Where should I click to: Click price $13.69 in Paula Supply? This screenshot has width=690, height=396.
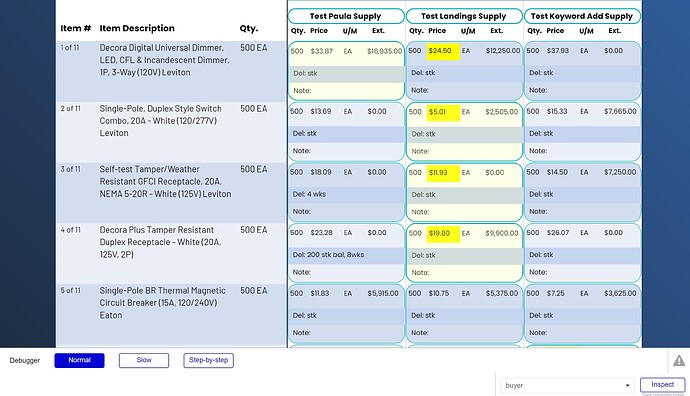[x=321, y=111]
